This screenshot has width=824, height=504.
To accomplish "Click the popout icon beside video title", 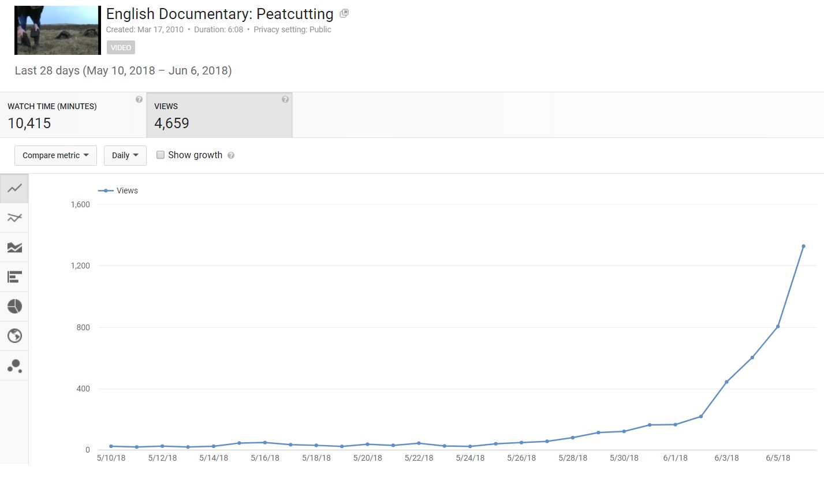I will click(344, 13).
